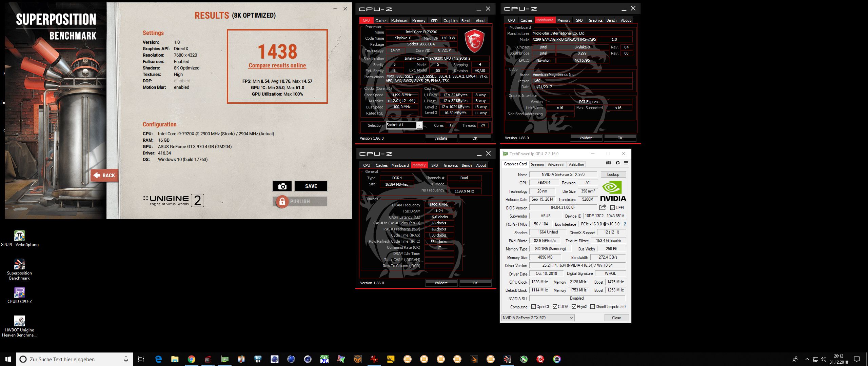Click Validate in the top-left CPU-Z window
Image resolution: width=868 pixels, height=366 pixels.
[x=441, y=138]
